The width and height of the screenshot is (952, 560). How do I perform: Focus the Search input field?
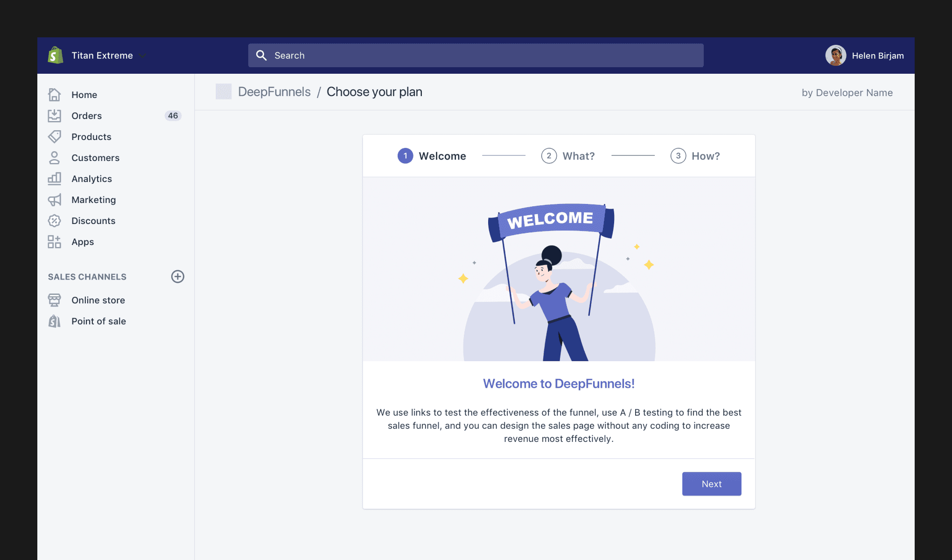(x=476, y=56)
